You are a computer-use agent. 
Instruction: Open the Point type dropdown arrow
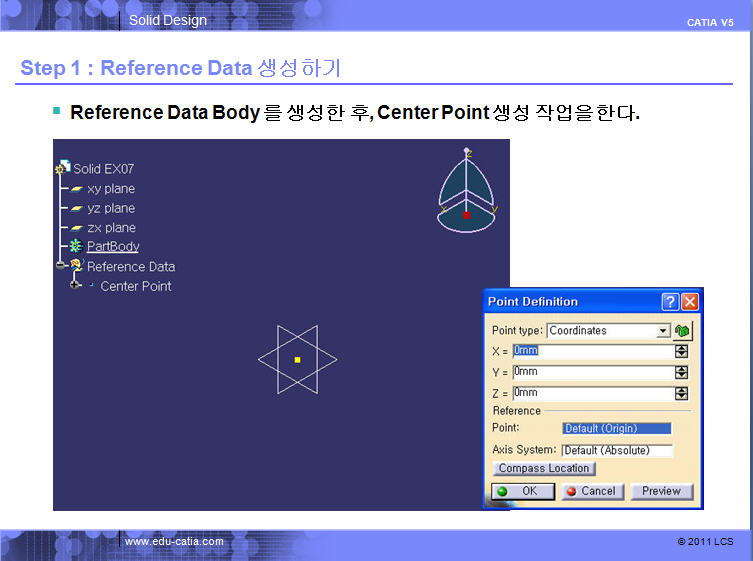(x=663, y=330)
